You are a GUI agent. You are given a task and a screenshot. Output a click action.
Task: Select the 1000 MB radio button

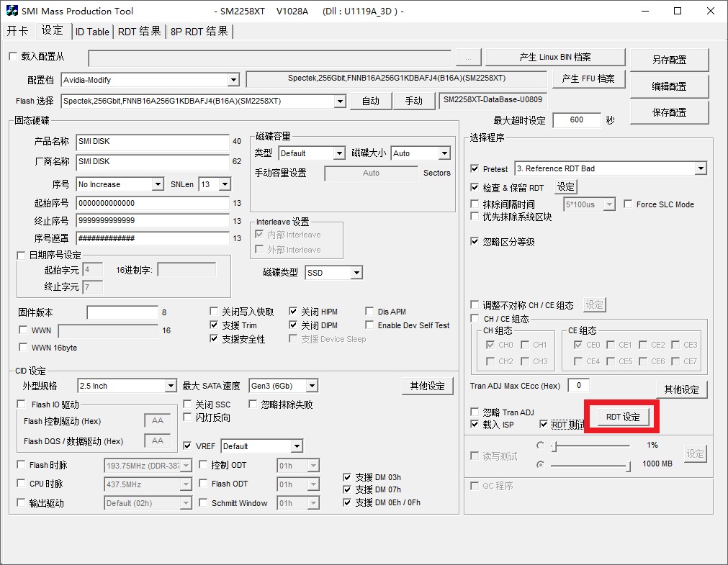pyautogui.click(x=540, y=464)
